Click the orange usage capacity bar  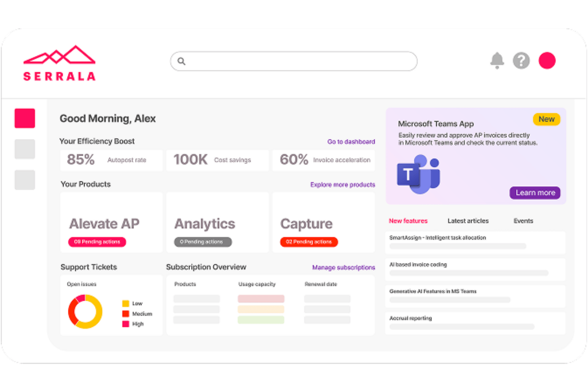coord(261,309)
